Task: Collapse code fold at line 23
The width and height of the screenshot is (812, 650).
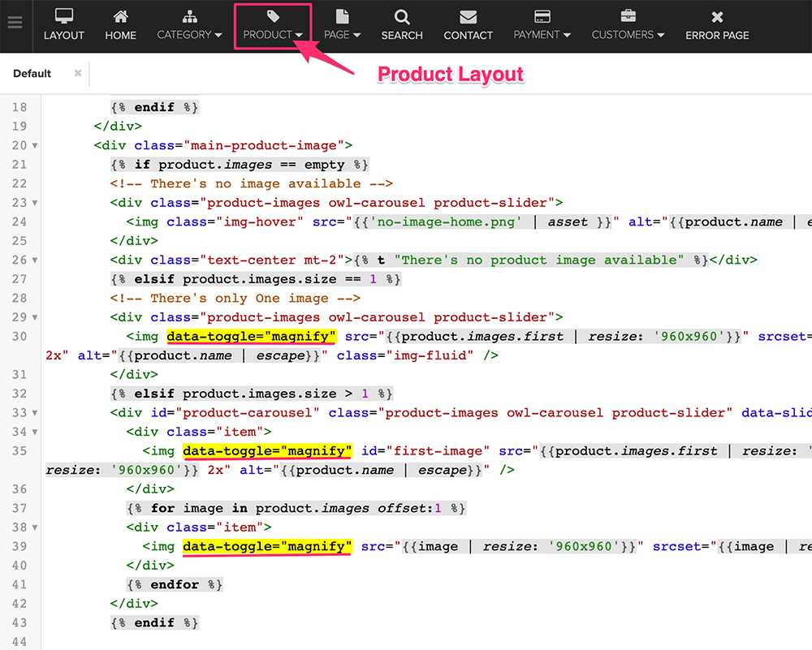Action: (34, 203)
